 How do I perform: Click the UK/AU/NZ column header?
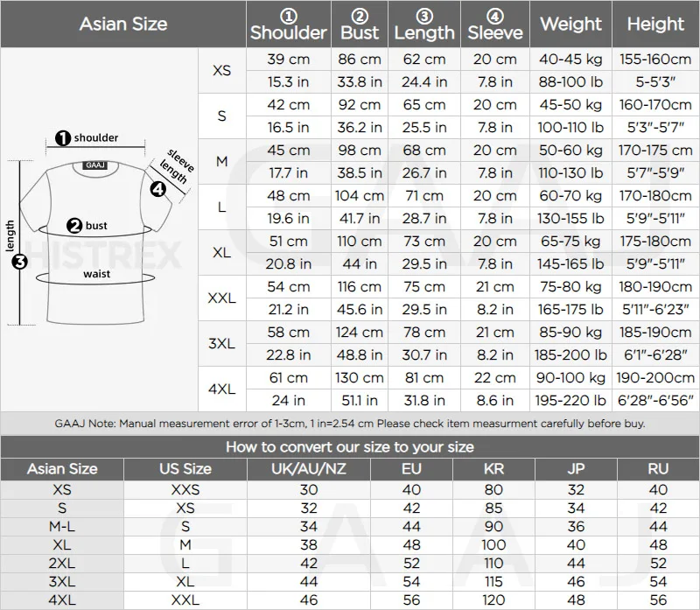[x=309, y=469]
